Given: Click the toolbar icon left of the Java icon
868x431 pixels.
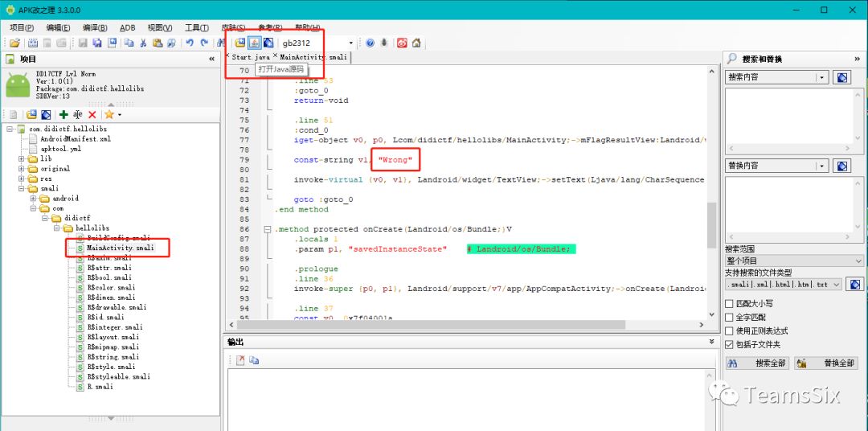Looking at the screenshot, I should pyautogui.click(x=240, y=43).
